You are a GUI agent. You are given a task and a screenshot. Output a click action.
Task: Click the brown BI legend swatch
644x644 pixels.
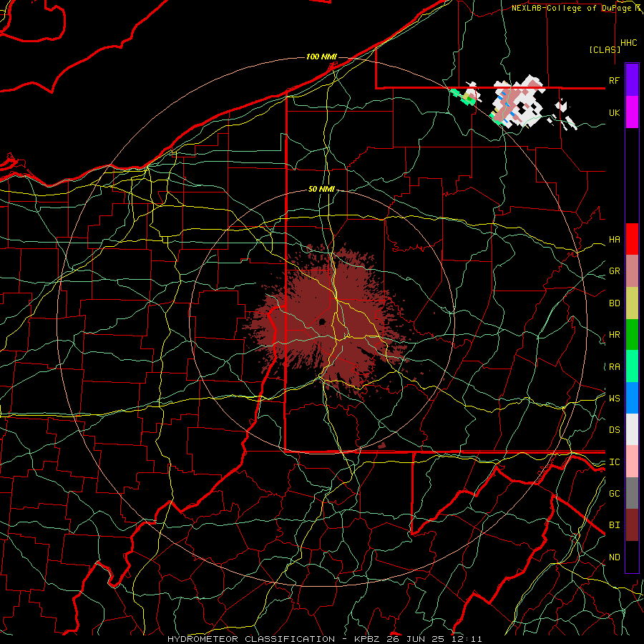(632, 525)
